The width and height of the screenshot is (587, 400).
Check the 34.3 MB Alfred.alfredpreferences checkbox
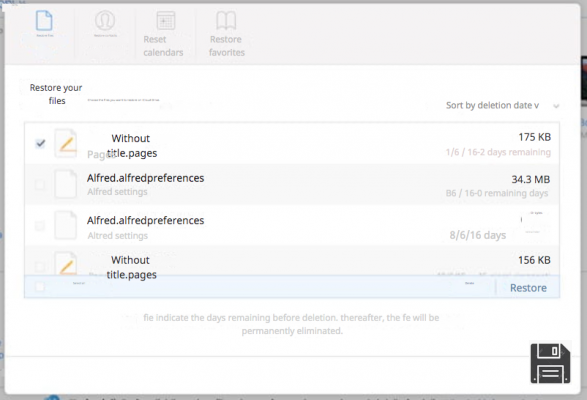pos(39,184)
